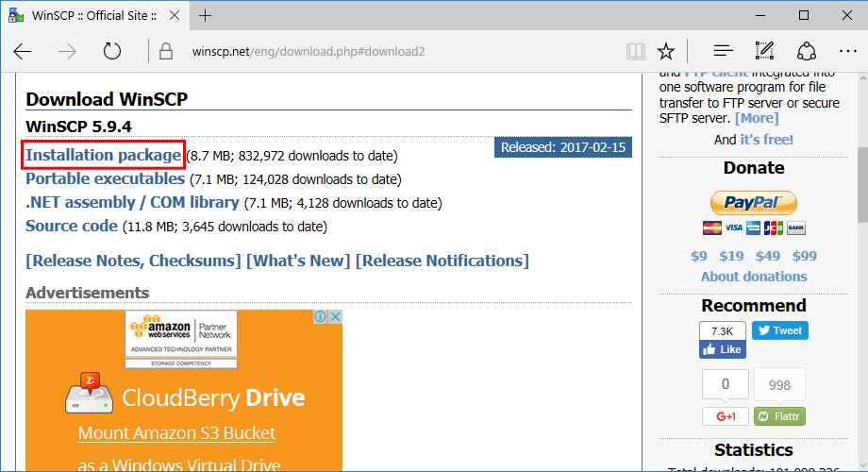The height and width of the screenshot is (472, 868).
Task: Click the lock icon in address bar
Action: (x=165, y=52)
